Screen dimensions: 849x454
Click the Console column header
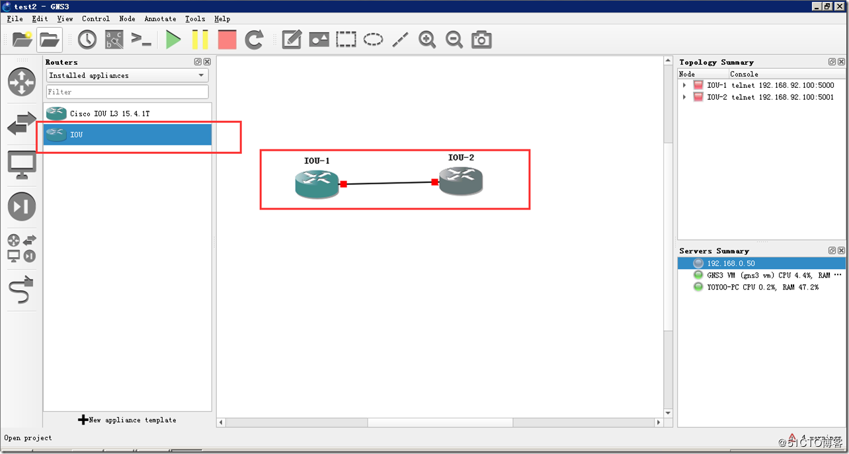pos(744,74)
